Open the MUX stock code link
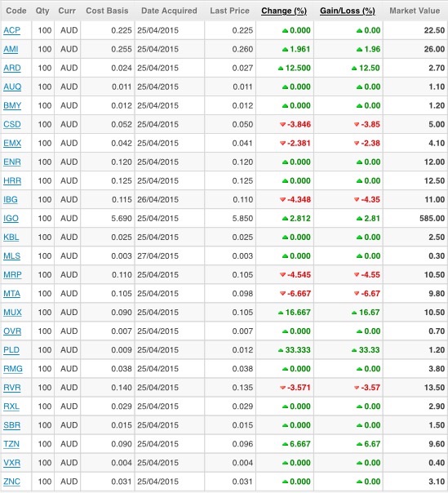Screen dimensions: 448x493 point(12,313)
